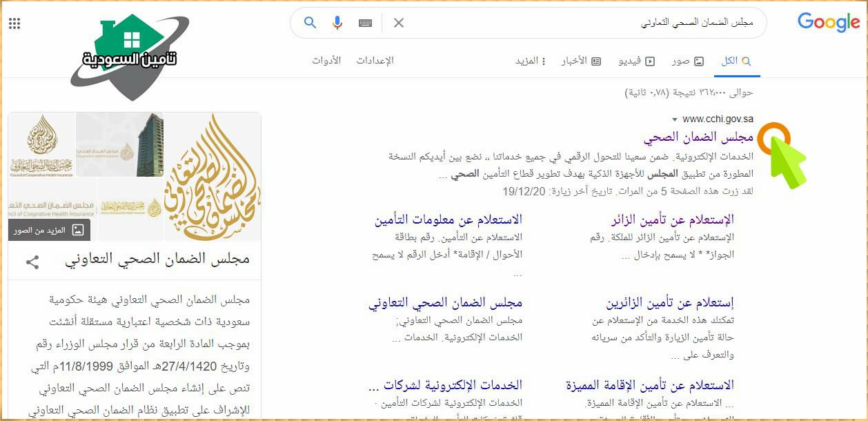Open الأدوات tools
The image size is (868, 421).
point(326,61)
